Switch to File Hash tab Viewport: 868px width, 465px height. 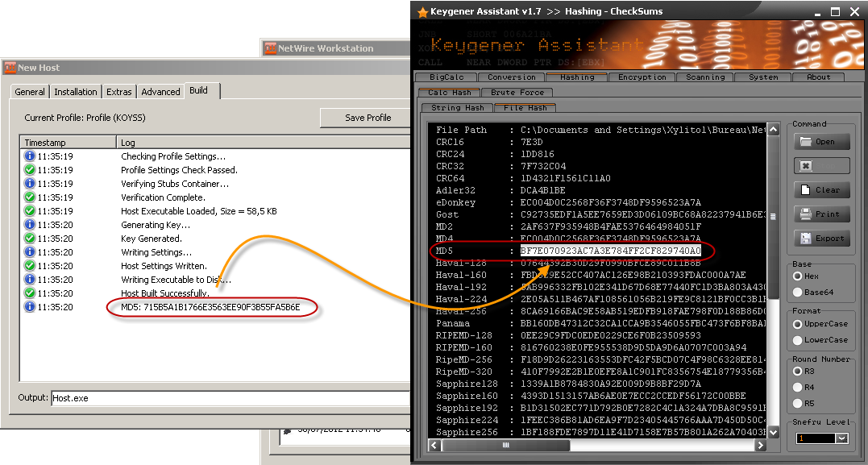pyautogui.click(x=525, y=108)
